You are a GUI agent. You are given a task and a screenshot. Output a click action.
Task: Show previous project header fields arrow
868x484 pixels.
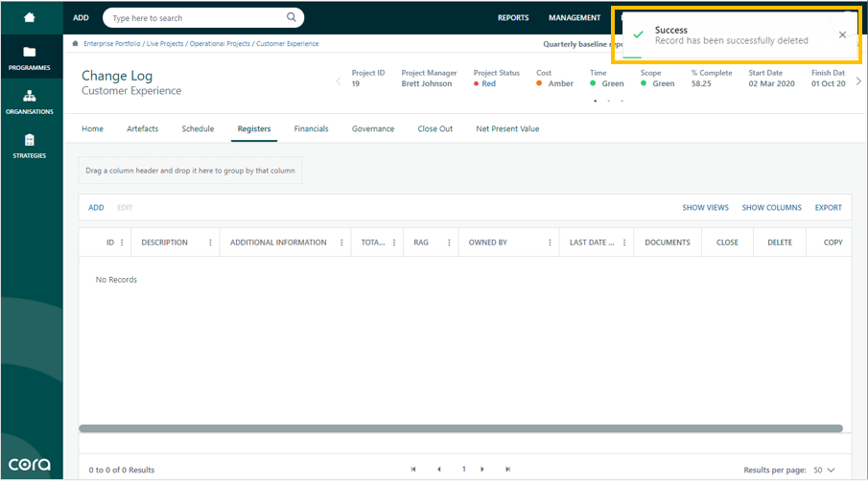pos(339,81)
